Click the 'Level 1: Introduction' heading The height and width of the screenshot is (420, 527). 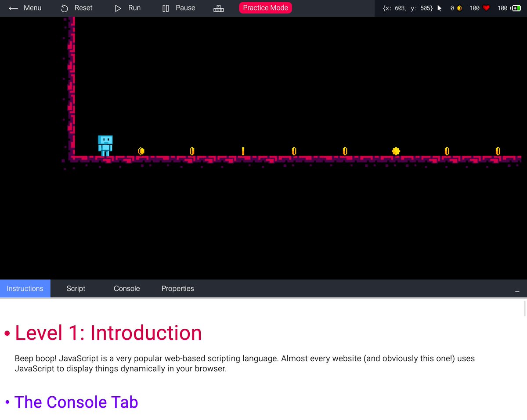point(108,333)
